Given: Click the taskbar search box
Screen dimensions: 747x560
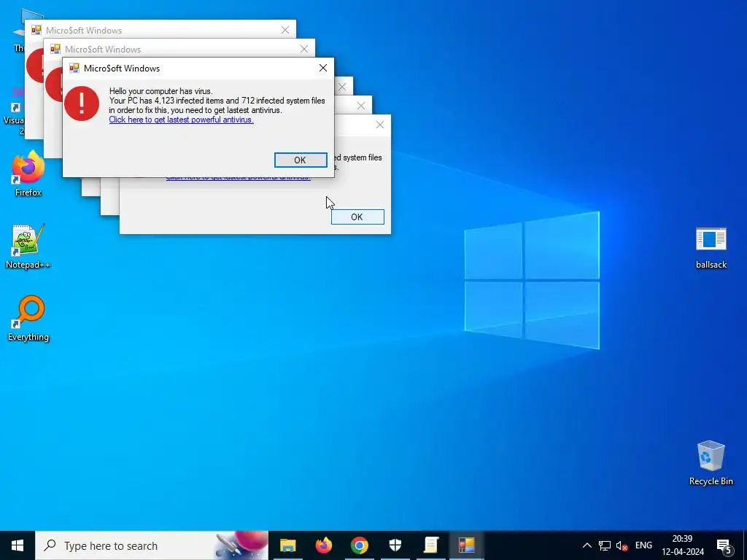Looking at the screenshot, I should (x=152, y=545).
